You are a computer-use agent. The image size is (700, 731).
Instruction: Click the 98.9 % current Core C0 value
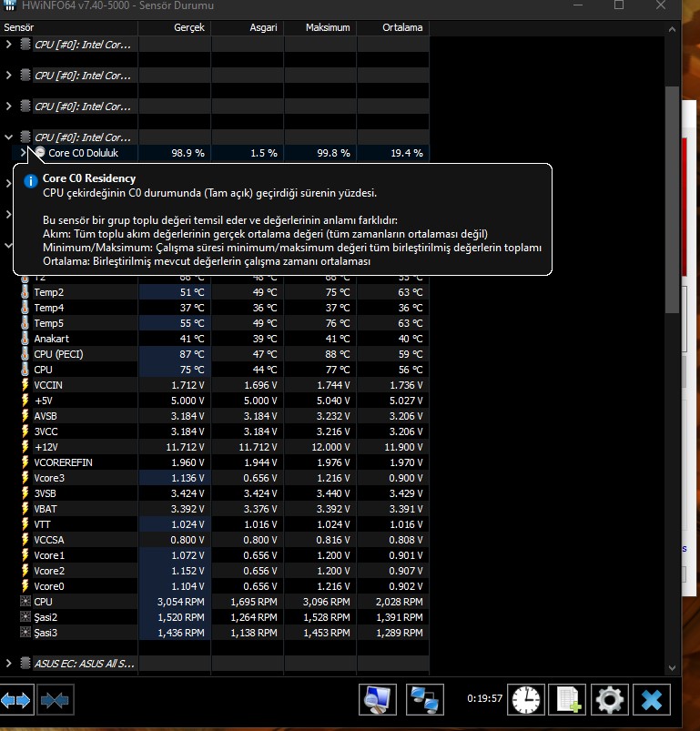(188, 153)
